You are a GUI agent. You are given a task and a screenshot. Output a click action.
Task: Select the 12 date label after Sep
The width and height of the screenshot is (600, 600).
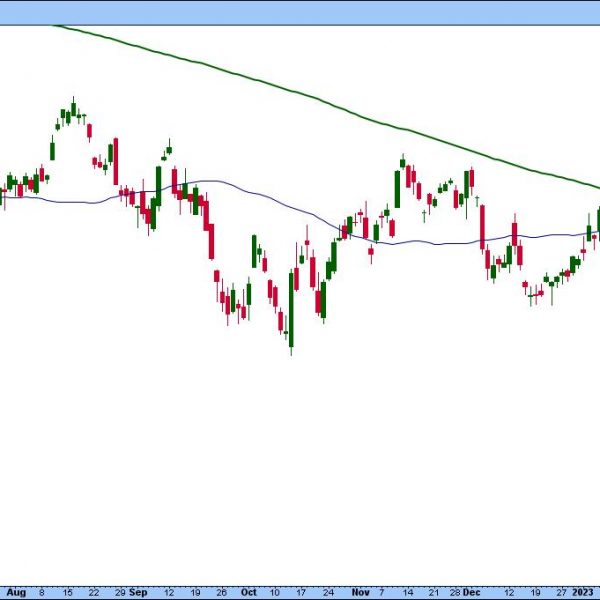(x=169, y=592)
